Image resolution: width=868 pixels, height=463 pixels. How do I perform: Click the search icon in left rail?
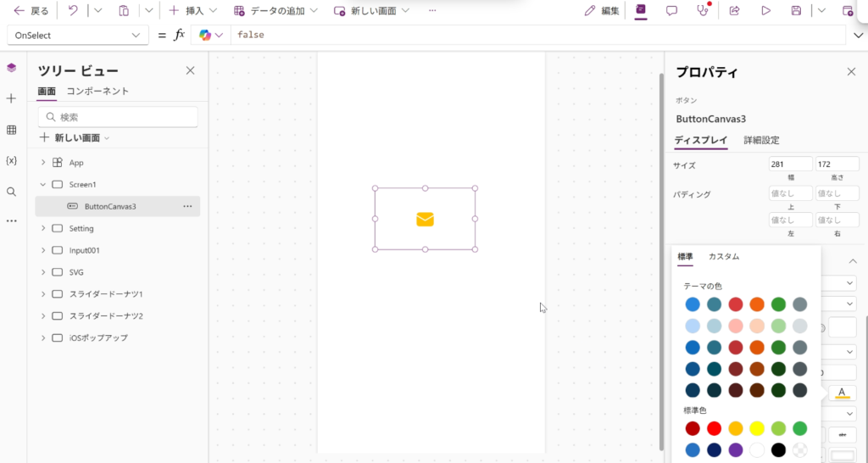(x=11, y=192)
